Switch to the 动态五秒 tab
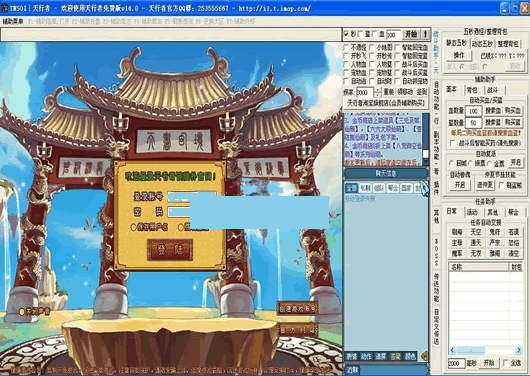530x376 pixels. click(x=482, y=44)
